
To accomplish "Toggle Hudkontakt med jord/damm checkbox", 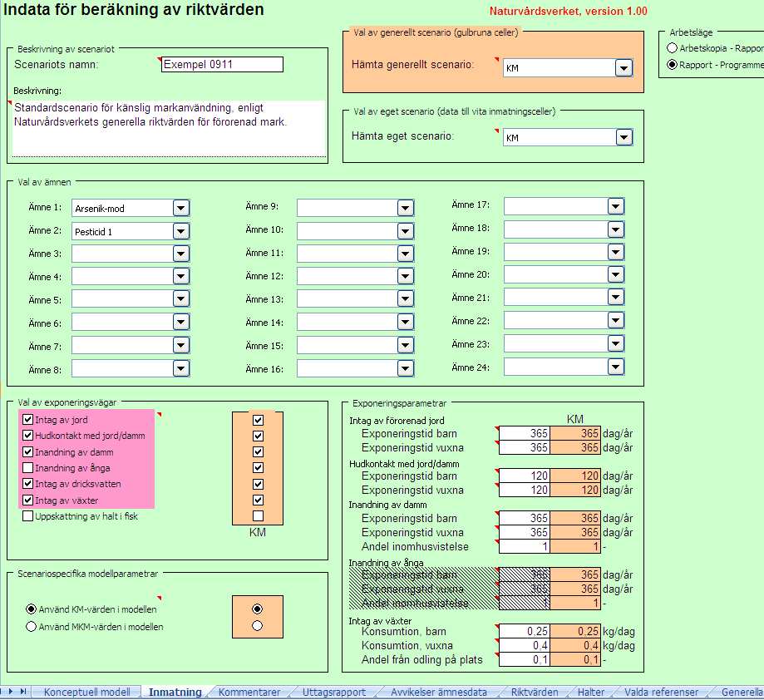I will click(27, 436).
